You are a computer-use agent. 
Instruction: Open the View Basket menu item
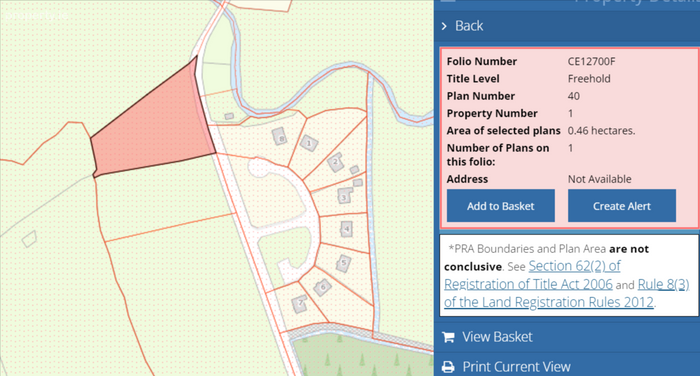coord(567,337)
